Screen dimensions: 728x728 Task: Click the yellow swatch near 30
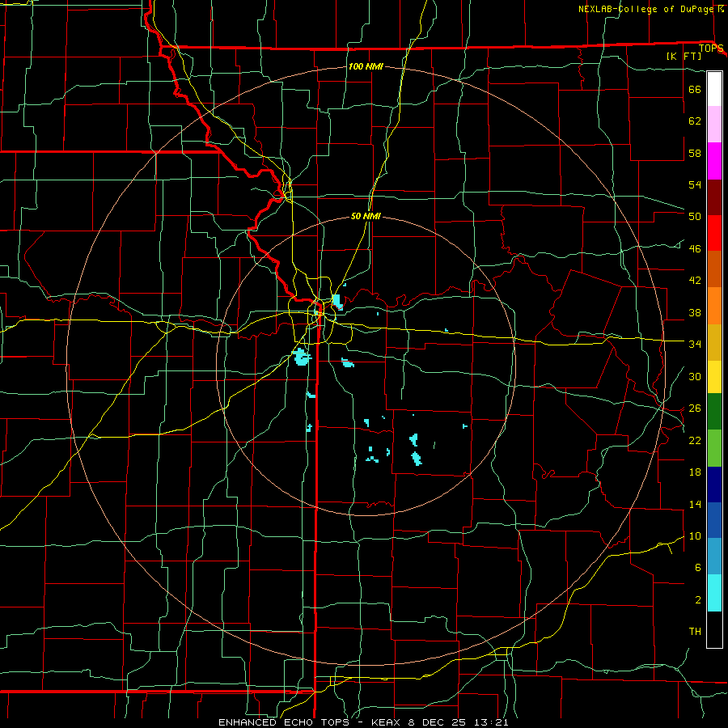point(714,376)
